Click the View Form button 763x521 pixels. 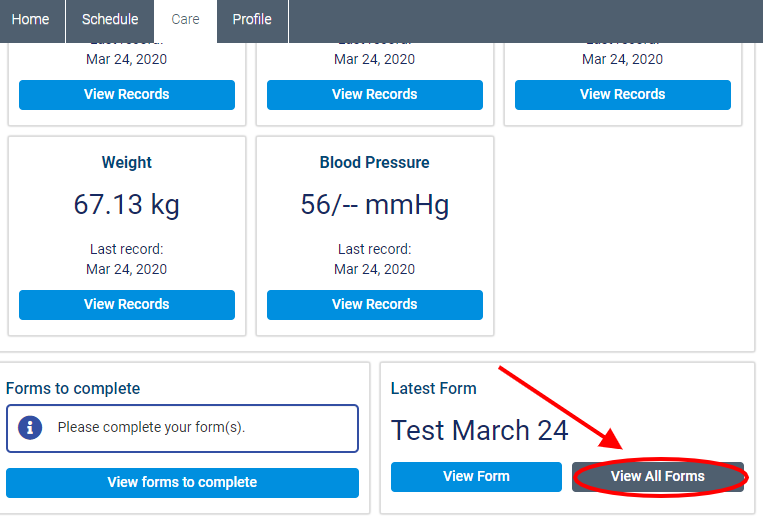476,476
